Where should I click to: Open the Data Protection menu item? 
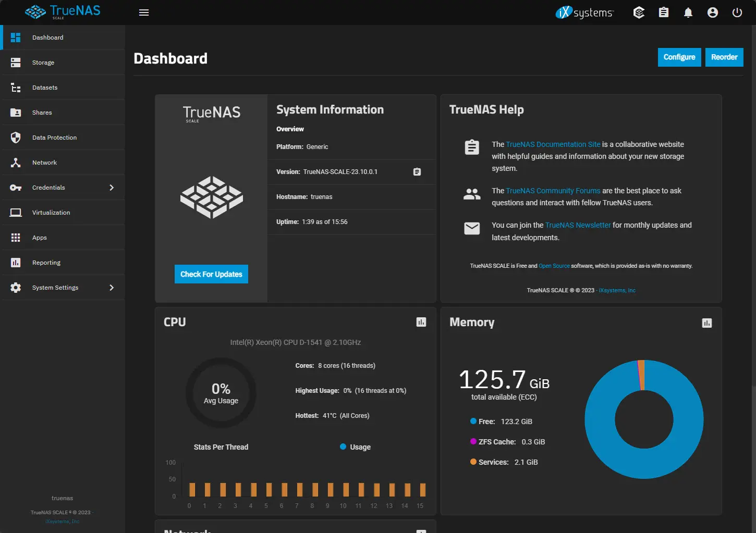63,138
